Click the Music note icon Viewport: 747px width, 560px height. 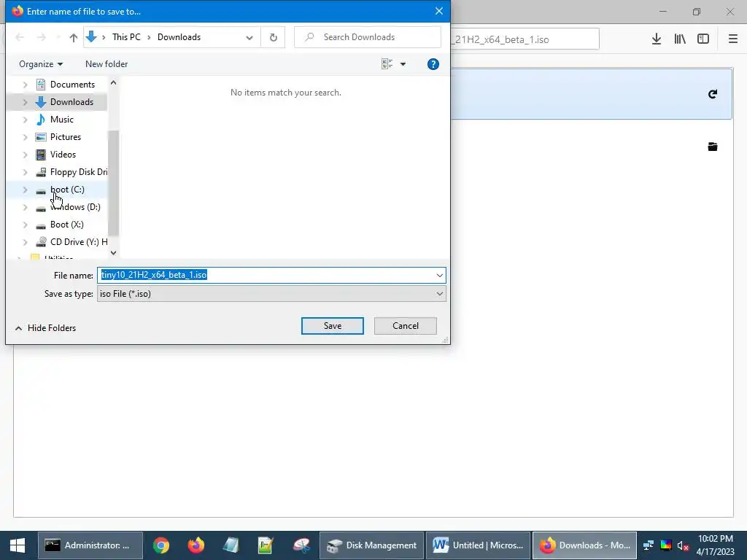click(41, 120)
